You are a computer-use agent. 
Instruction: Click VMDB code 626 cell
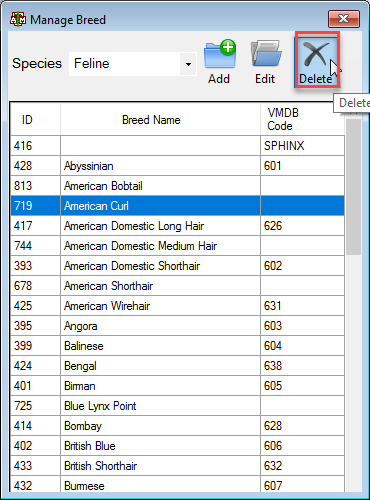(x=302, y=226)
